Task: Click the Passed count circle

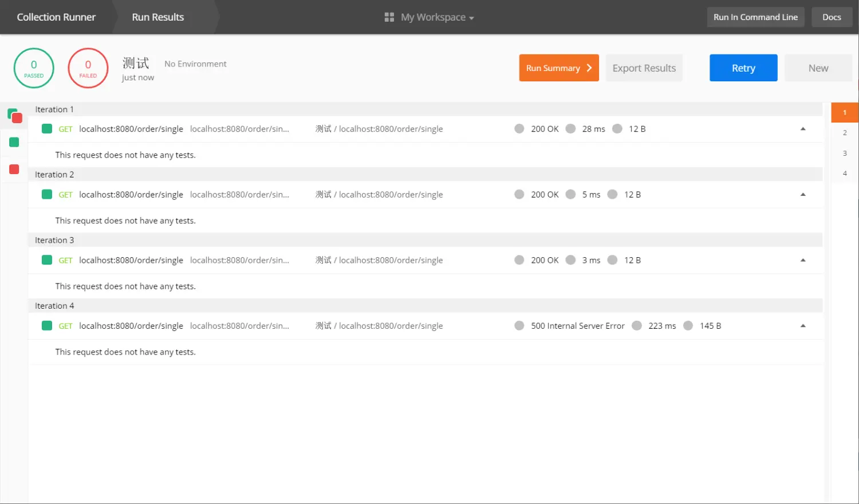Action: pos(34,68)
